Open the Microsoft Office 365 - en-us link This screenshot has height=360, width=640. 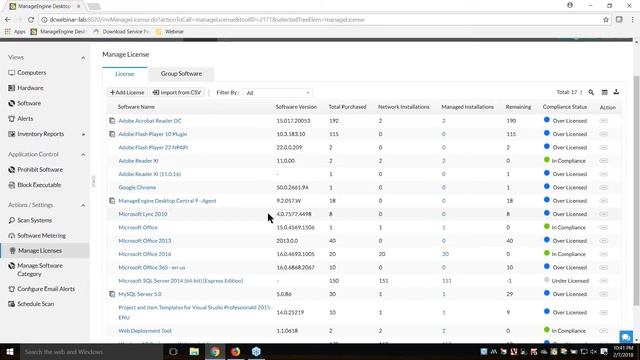coord(152,267)
